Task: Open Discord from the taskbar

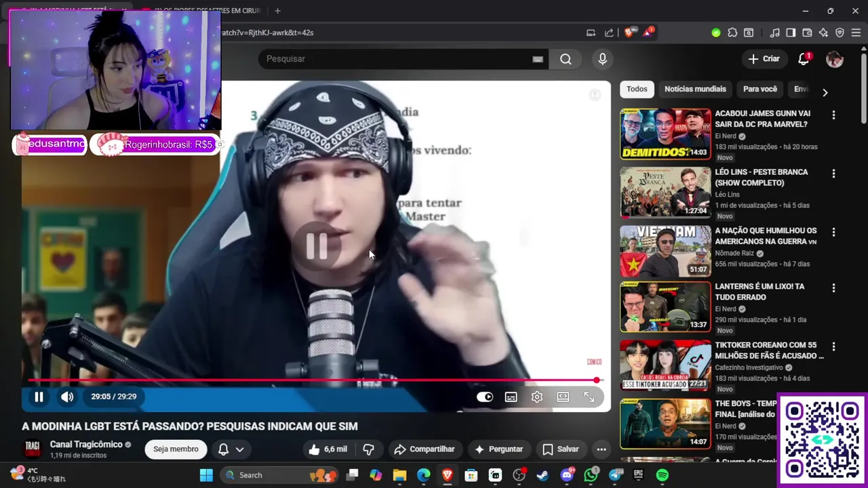Action: 567,475
